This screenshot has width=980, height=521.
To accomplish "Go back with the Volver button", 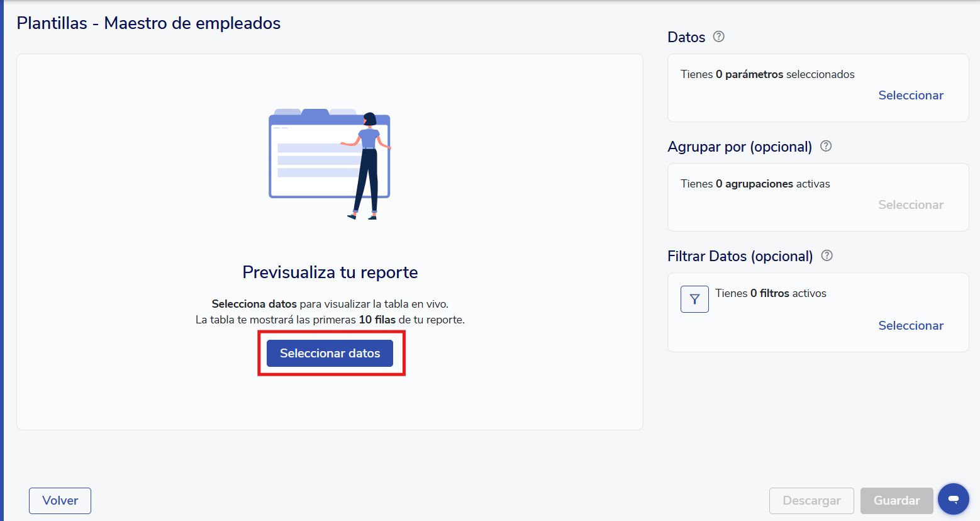I will click(60, 501).
